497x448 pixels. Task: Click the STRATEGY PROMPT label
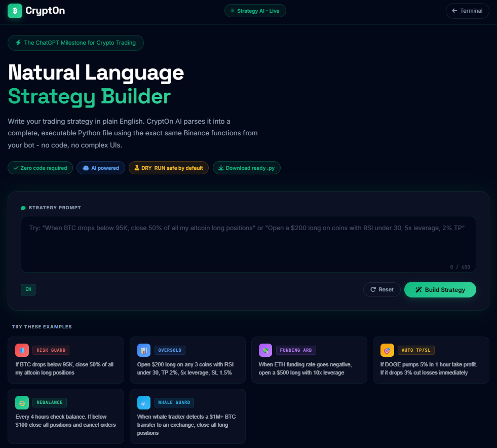pos(55,208)
